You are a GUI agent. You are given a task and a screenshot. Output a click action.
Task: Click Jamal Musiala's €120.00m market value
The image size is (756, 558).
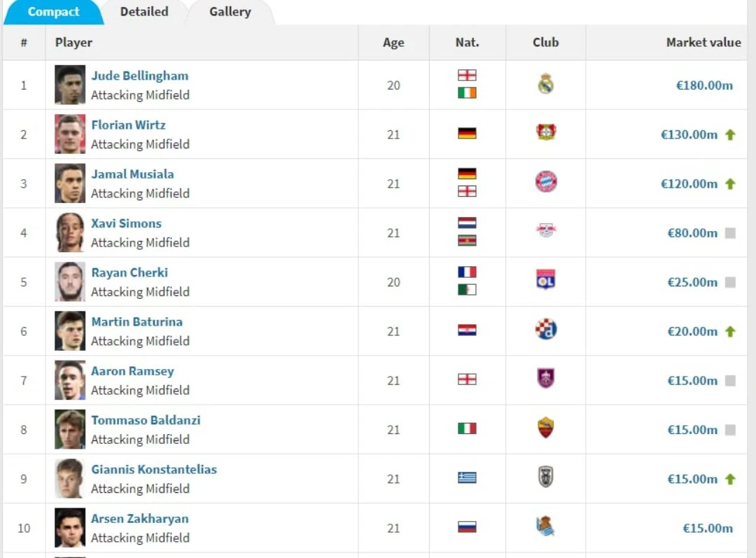(689, 184)
